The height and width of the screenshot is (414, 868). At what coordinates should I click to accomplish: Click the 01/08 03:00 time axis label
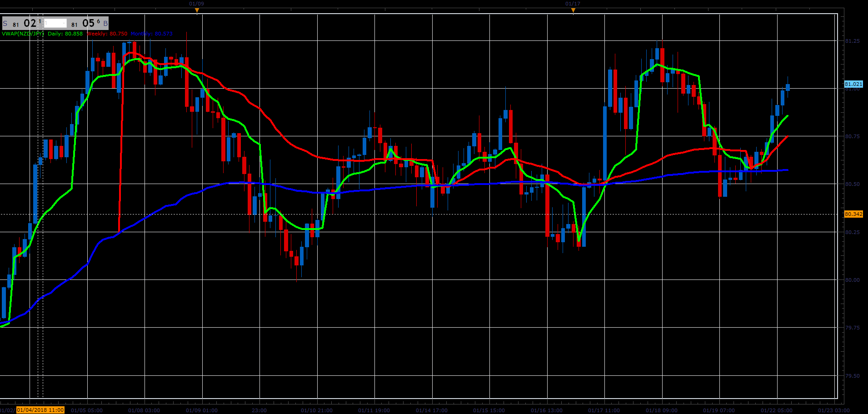click(x=144, y=410)
